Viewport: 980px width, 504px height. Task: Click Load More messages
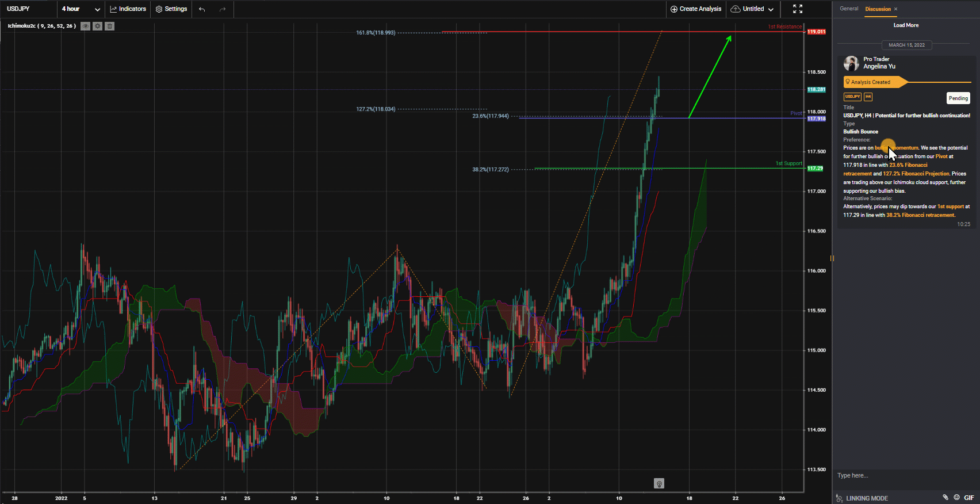tap(906, 25)
